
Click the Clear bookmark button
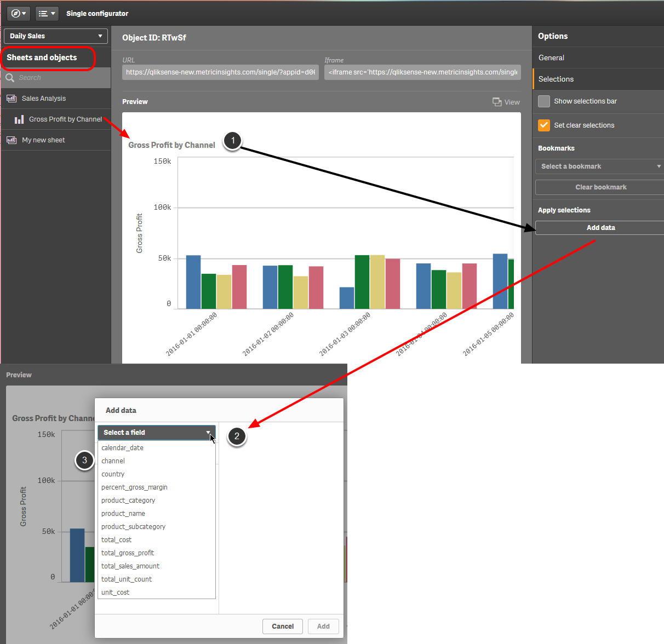[x=599, y=187]
